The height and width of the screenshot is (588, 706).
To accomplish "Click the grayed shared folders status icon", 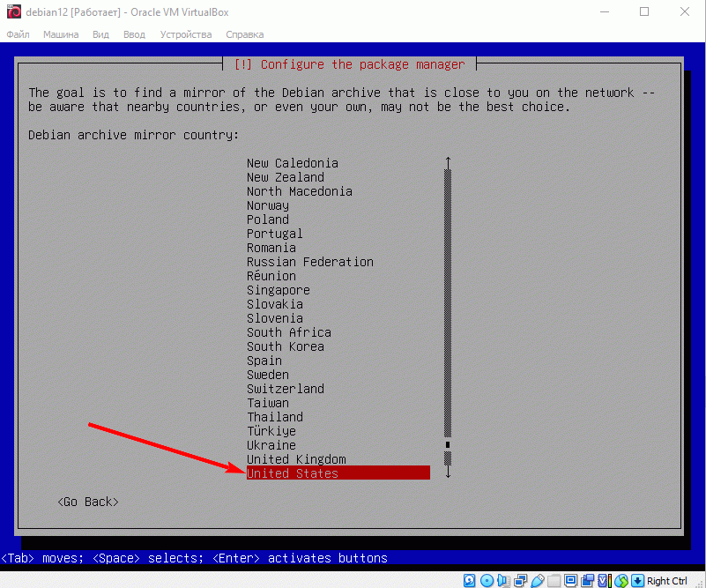I will tap(554, 580).
